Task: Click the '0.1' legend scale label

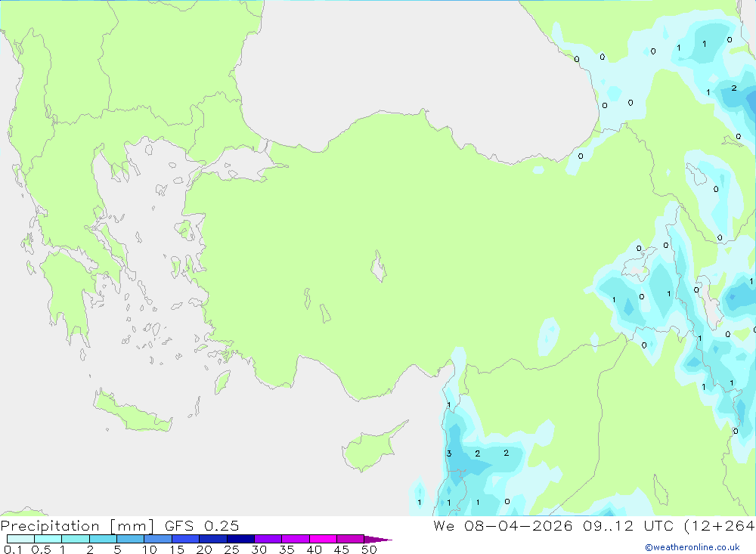Action: pyautogui.click(x=13, y=549)
